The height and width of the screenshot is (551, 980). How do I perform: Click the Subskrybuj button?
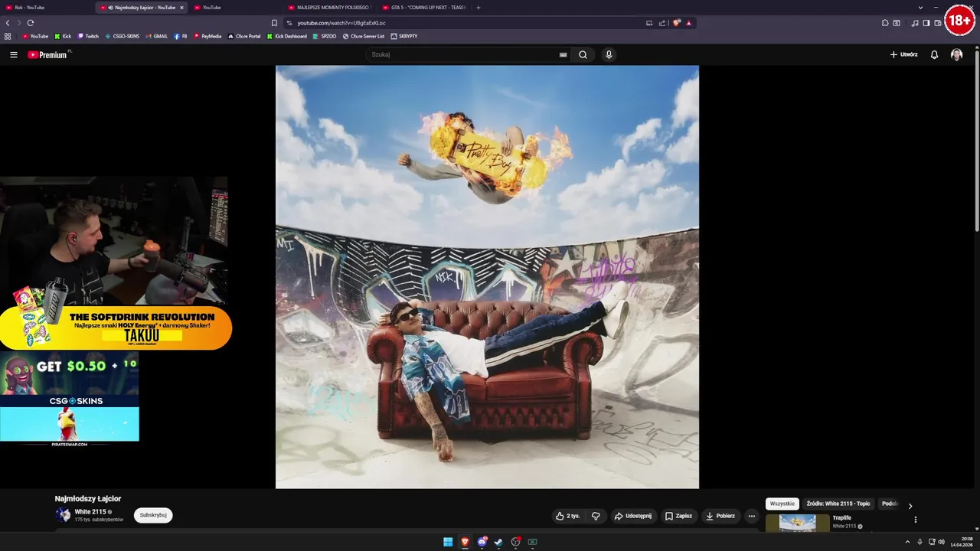[x=153, y=515]
